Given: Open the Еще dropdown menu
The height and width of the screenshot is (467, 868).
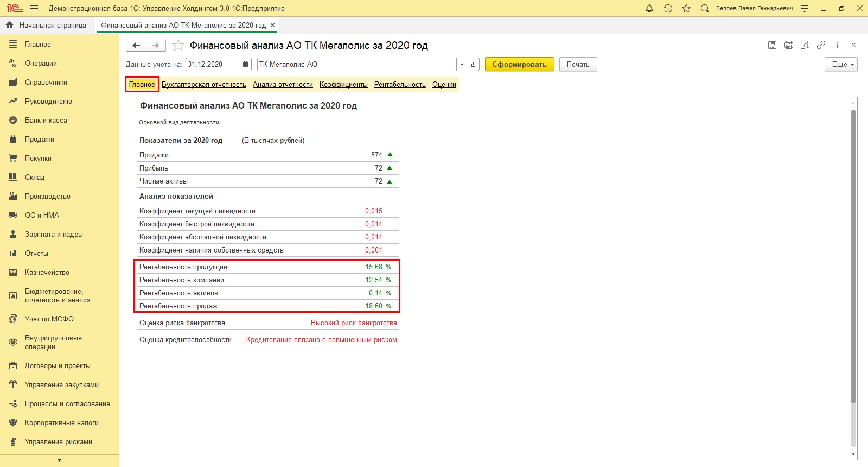Looking at the screenshot, I should pyautogui.click(x=841, y=65).
